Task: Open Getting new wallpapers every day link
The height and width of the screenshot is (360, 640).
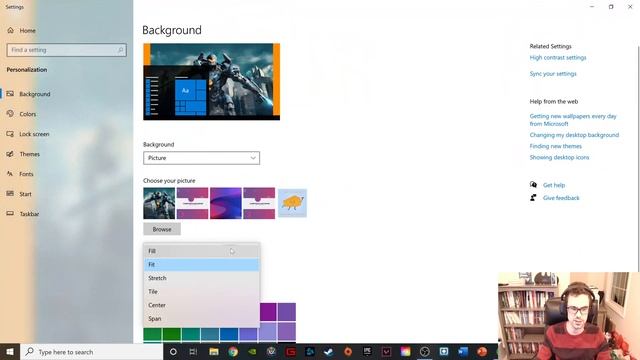Action: tap(573, 120)
